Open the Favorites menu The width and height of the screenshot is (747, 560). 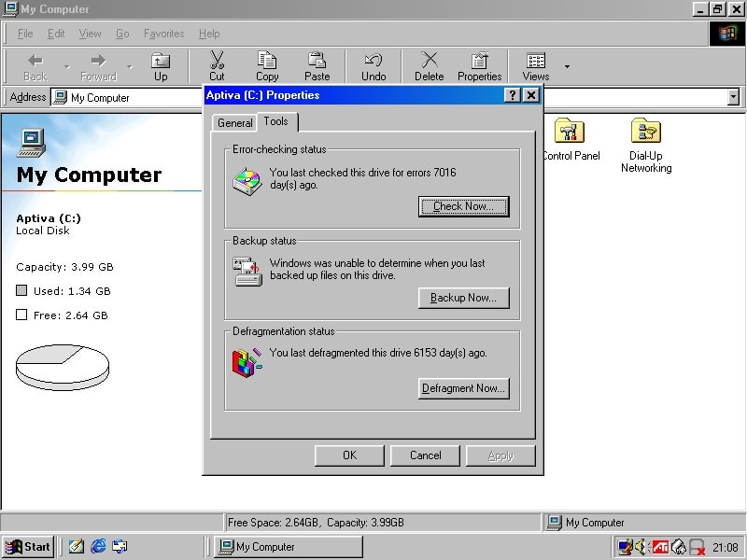164,34
